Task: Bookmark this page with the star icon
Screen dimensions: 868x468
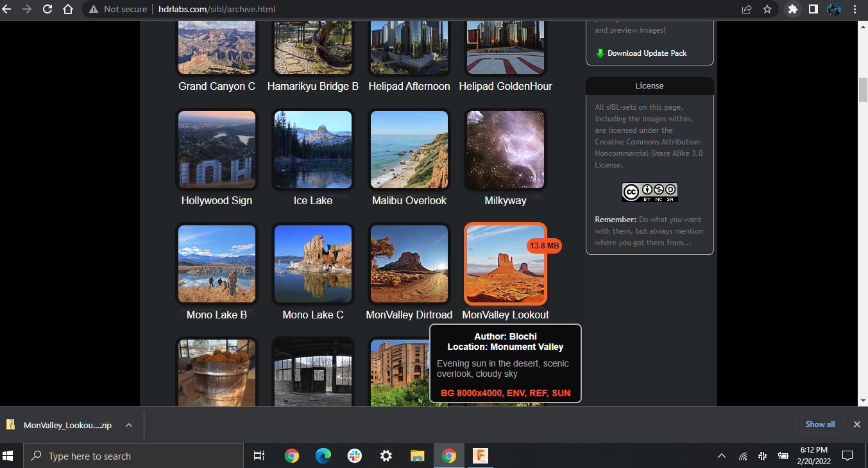Action: point(767,10)
